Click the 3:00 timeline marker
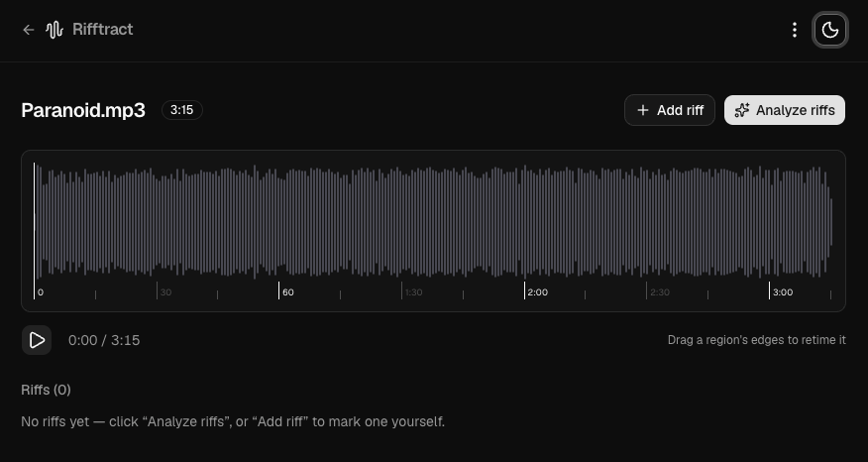The image size is (868, 462). click(x=783, y=291)
